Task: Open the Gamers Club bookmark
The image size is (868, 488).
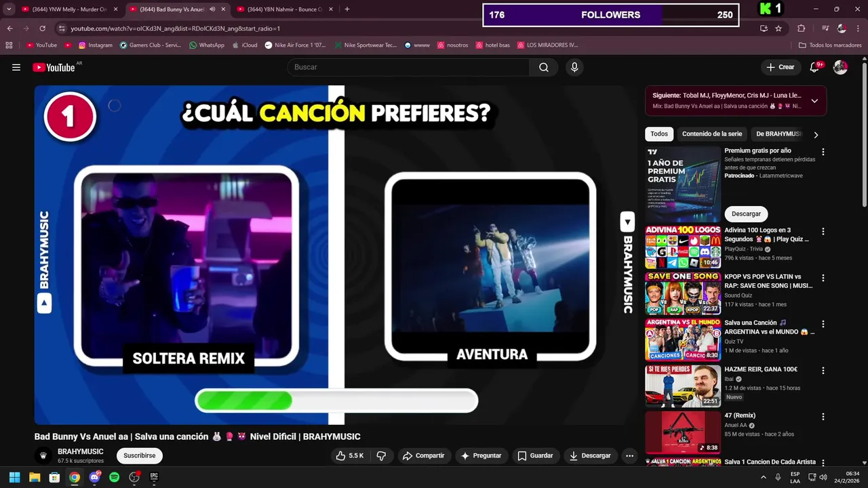Action: (151, 45)
